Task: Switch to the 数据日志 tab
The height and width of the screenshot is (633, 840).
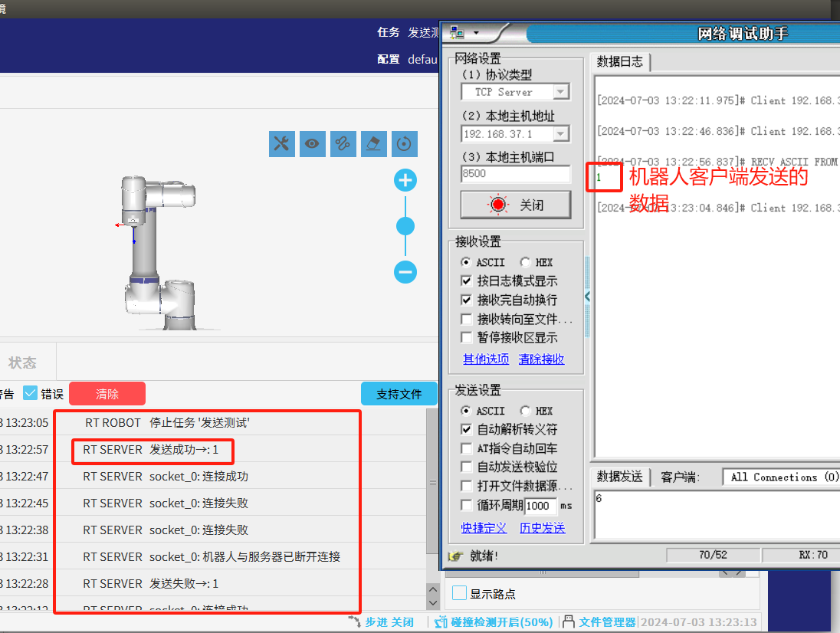Action: (620, 61)
